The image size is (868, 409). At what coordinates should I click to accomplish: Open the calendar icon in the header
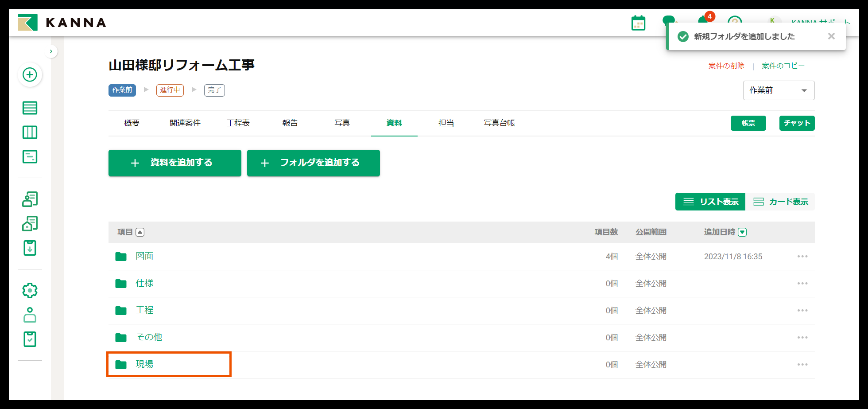[638, 23]
